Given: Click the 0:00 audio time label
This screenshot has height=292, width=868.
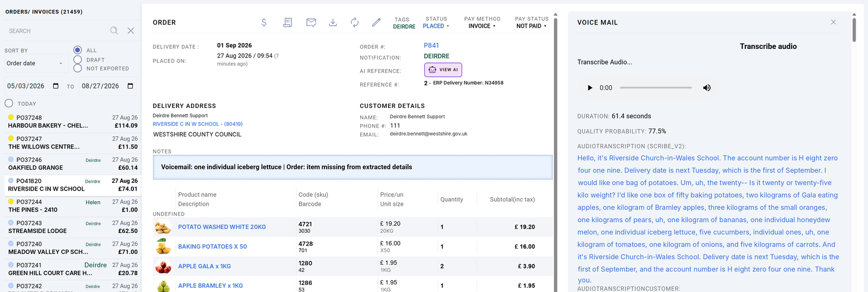Looking at the screenshot, I should click(605, 88).
